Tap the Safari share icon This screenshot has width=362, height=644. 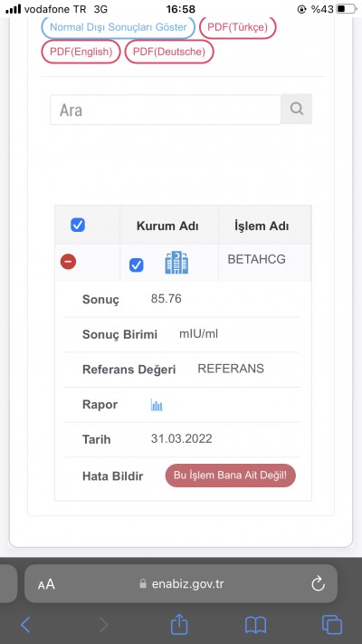(179, 625)
